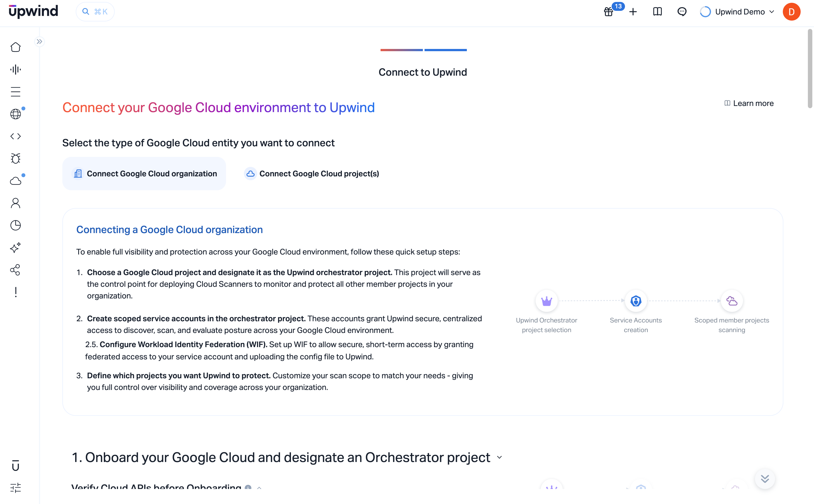The image size is (814, 504).
Task: Click the Connect to Upwind title
Action: (x=423, y=72)
